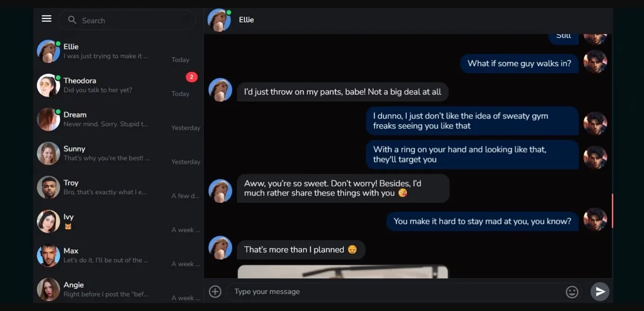The width and height of the screenshot is (644, 311).
Task: Open the emoji picker
Action: (572, 292)
